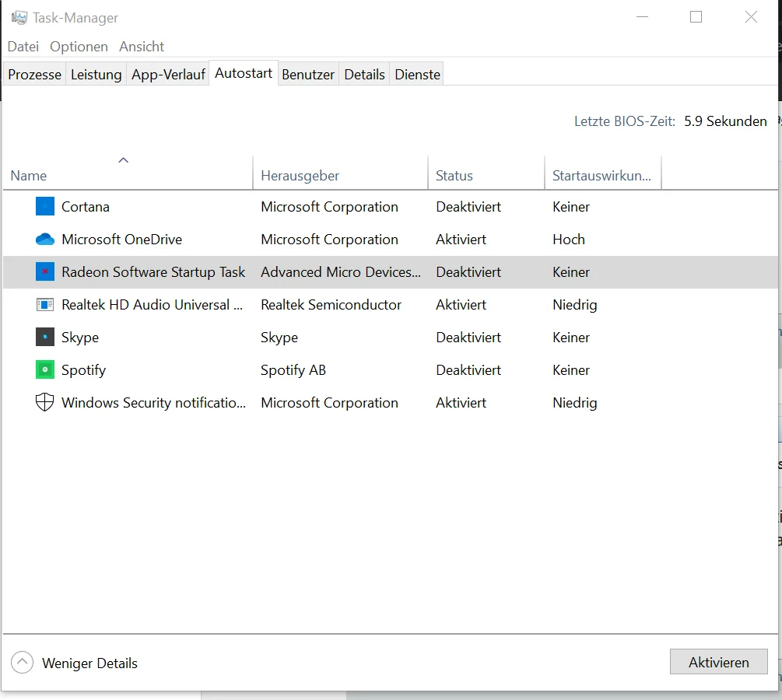Maximize the Task-Manager window
The width and height of the screenshot is (782, 700).
click(x=696, y=17)
